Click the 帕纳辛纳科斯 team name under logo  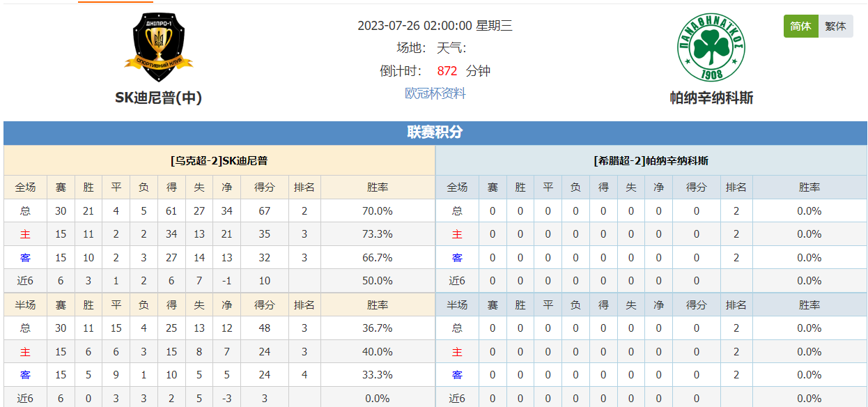tap(711, 98)
